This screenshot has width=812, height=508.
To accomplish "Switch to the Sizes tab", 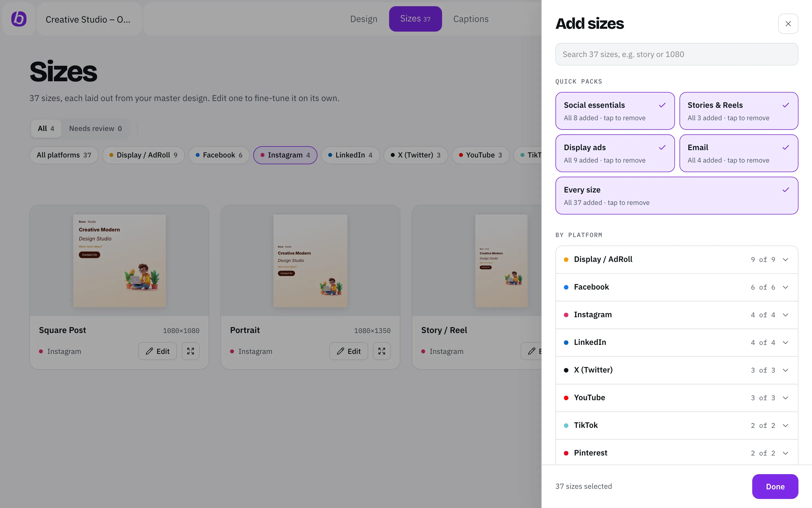I will tap(415, 19).
